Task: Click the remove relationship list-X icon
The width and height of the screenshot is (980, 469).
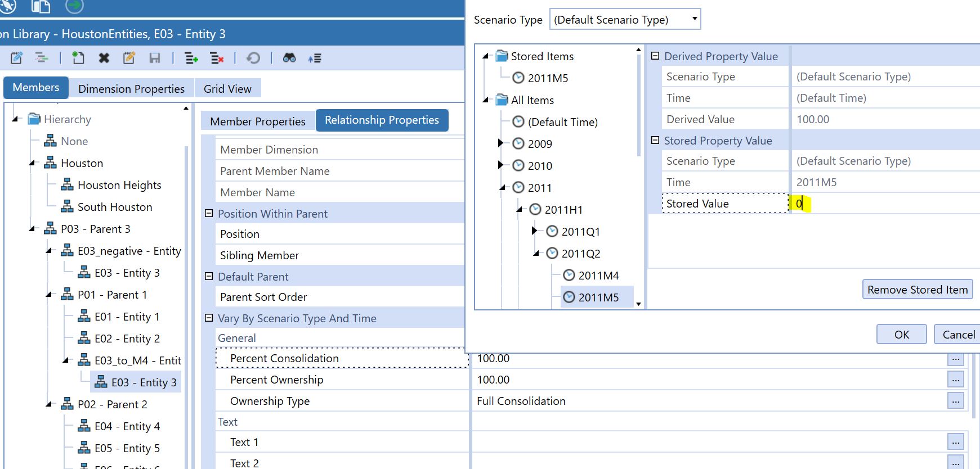Action: point(217,58)
